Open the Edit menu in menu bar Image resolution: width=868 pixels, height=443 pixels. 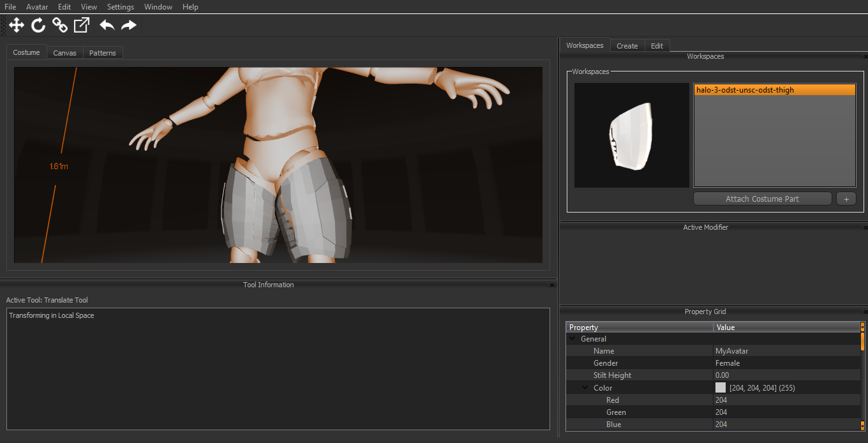[x=64, y=7]
